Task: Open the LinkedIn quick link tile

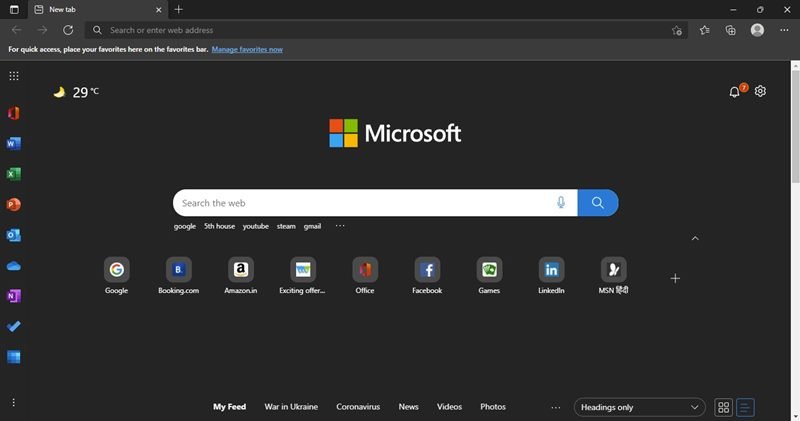Action: [x=552, y=276]
